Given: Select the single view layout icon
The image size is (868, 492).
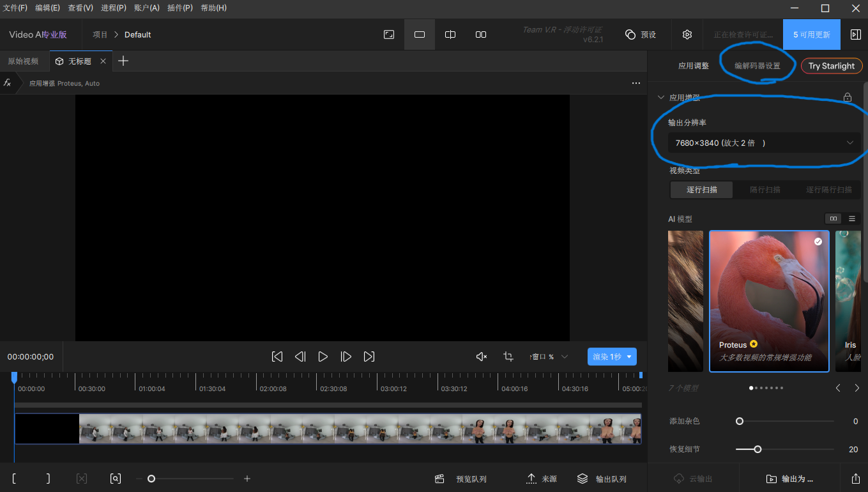Looking at the screenshot, I should (420, 35).
